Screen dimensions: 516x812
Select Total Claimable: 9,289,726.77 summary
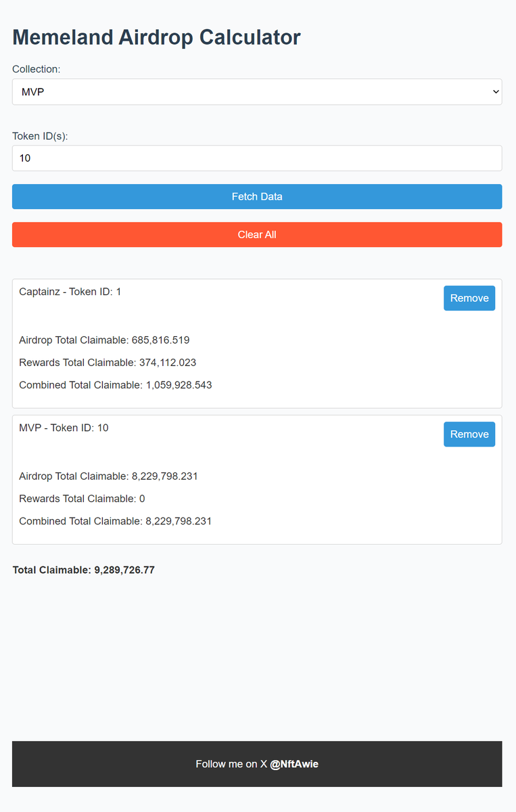(84, 570)
